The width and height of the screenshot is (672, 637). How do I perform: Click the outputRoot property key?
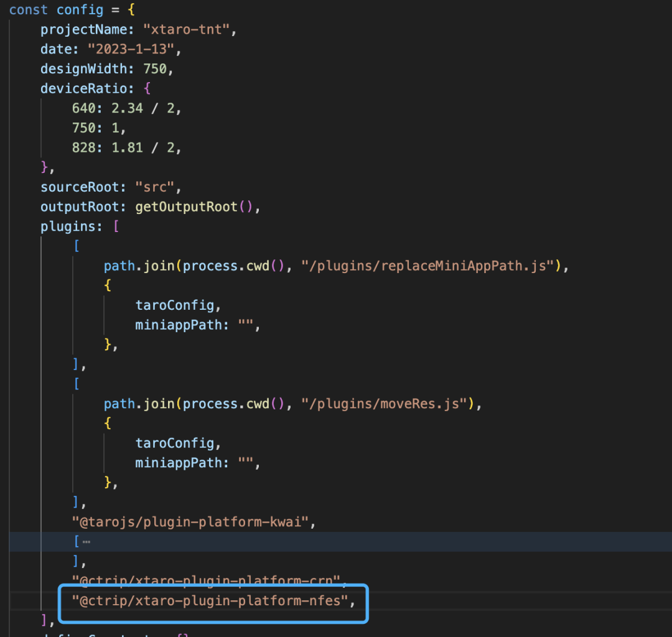(x=83, y=207)
